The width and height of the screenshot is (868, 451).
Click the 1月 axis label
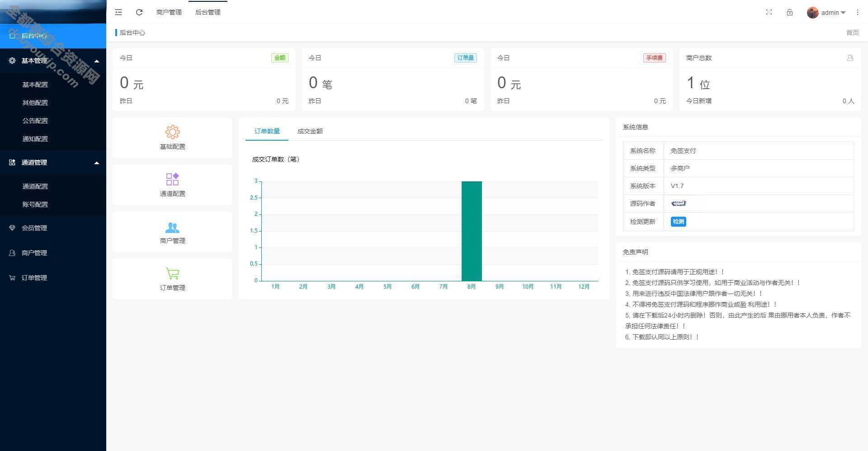(275, 287)
